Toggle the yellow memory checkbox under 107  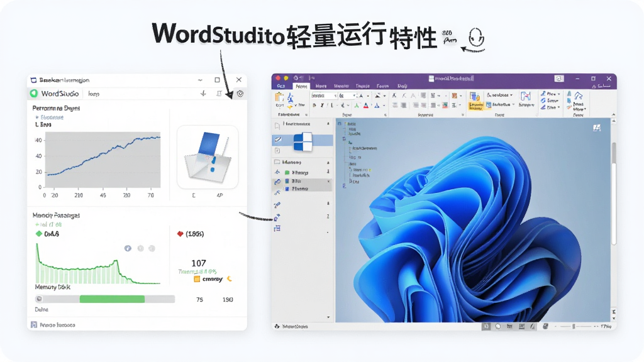click(x=197, y=279)
